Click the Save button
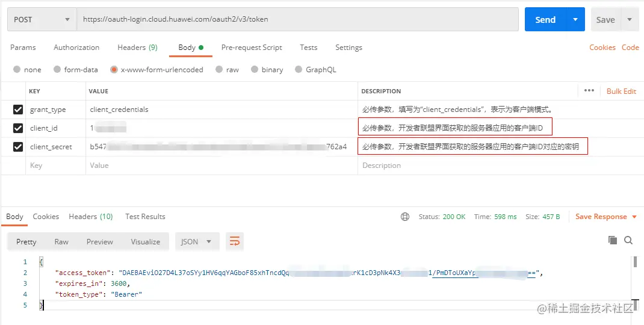Viewport: 644px width, 325px height. pos(606,20)
